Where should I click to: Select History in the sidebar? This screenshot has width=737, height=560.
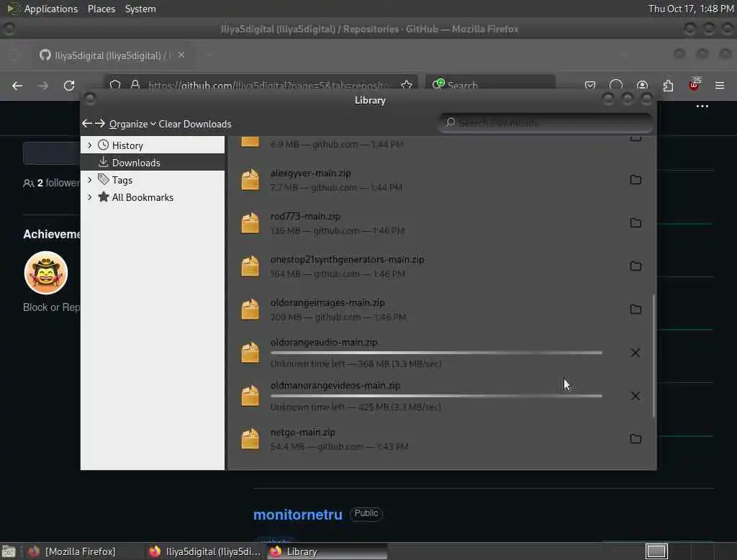click(x=127, y=145)
